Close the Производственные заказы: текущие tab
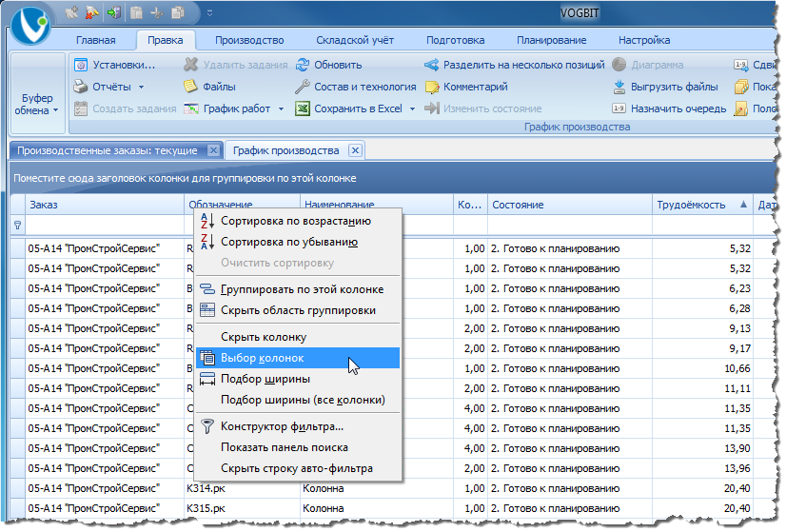 pyautogui.click(x=213, y=150)
